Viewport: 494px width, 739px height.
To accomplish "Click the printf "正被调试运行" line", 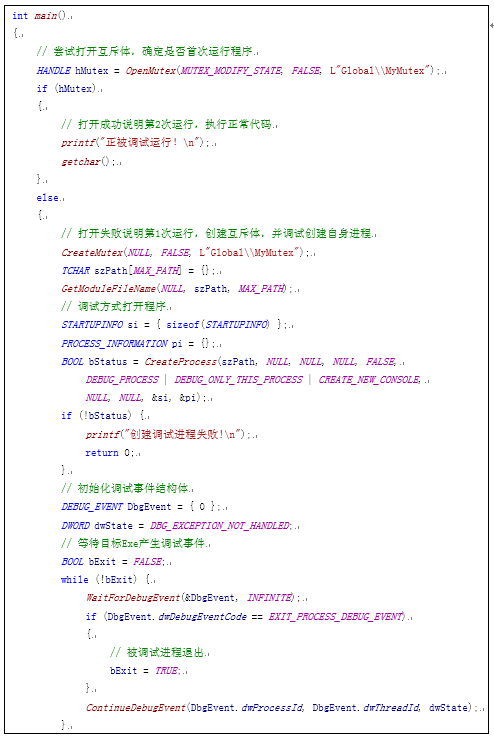I will coord(135,142).
